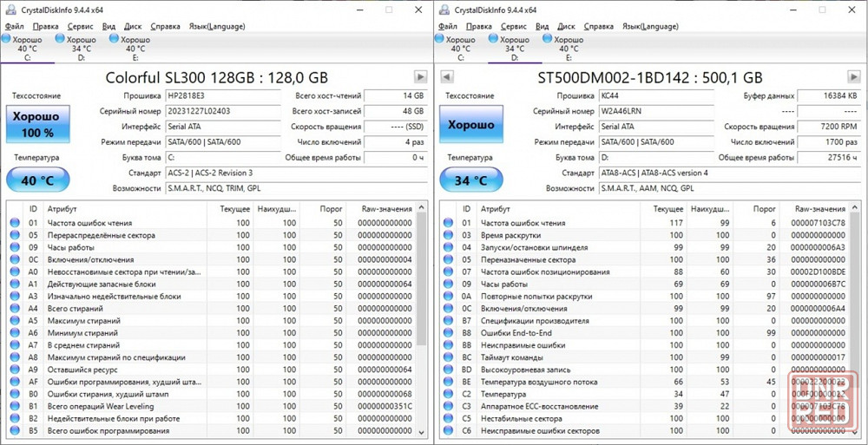
Task: Click status orb for Таймаут команды row
Action: pyautogui.click(x=449, y=357)
